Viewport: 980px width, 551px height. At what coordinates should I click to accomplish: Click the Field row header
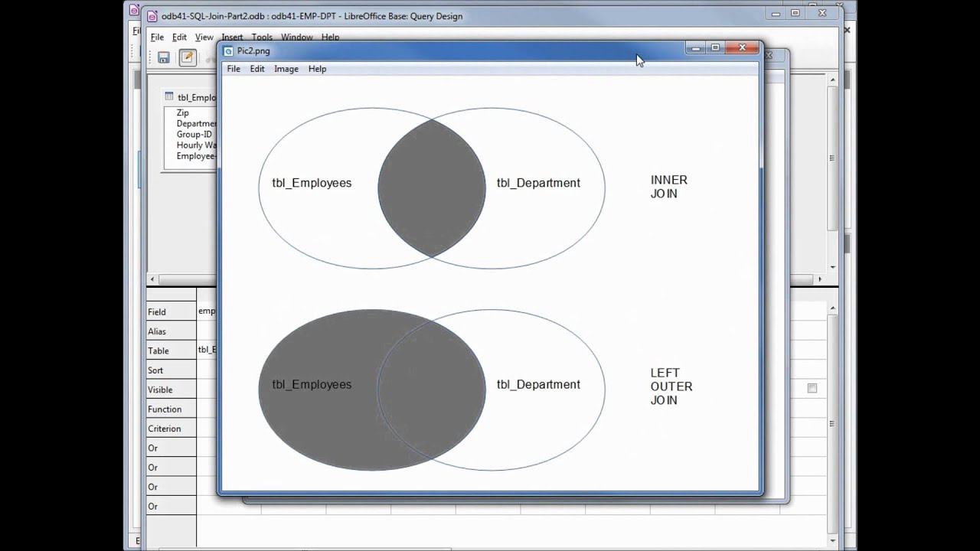coord(171,311)
